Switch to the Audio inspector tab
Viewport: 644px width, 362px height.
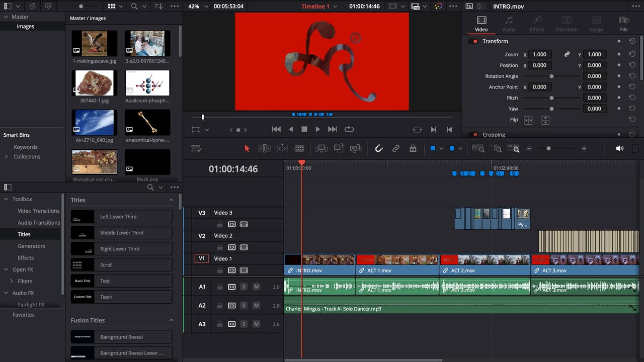point(509,24)
